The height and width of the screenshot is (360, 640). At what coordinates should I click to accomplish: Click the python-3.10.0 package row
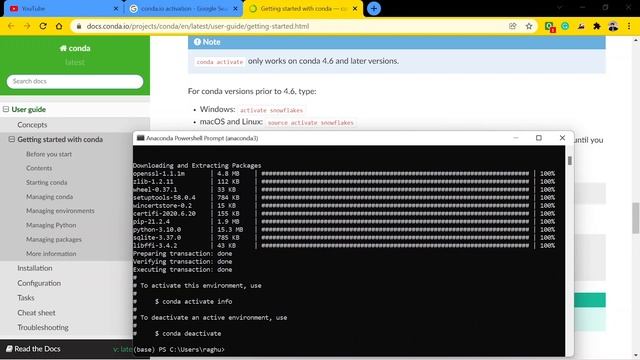tap(344, 230)
